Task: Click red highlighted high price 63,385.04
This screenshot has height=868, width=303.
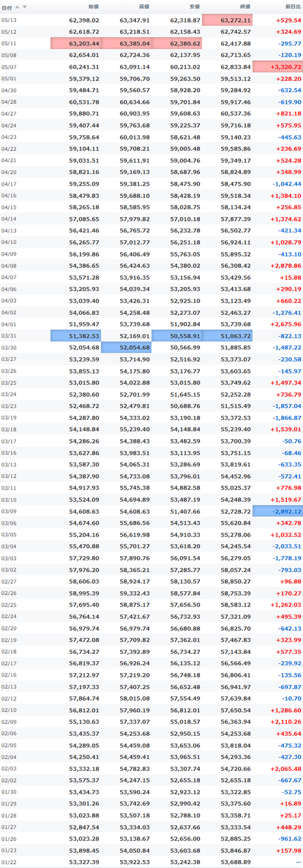Action: tap(126, 43)
